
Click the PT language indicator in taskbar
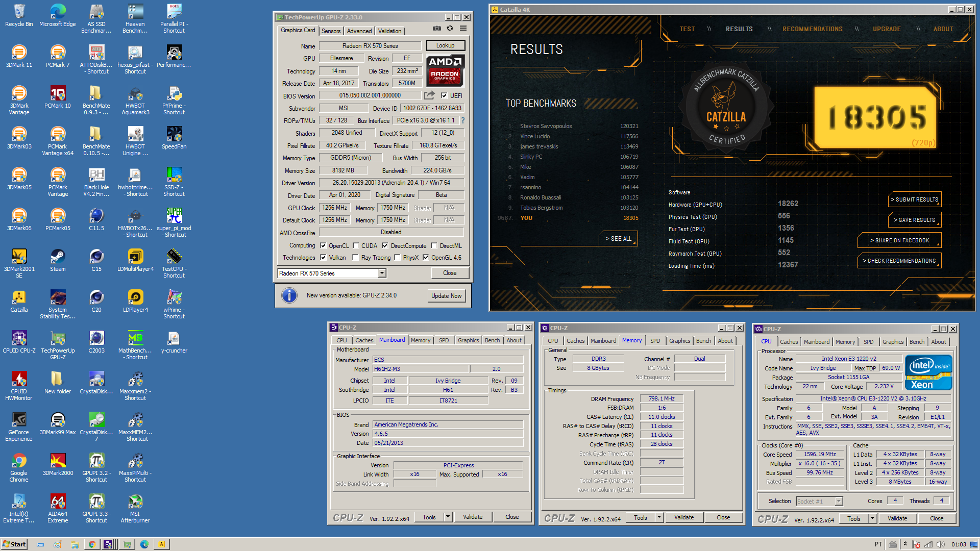pyautogui.click(x=878, y=544)
